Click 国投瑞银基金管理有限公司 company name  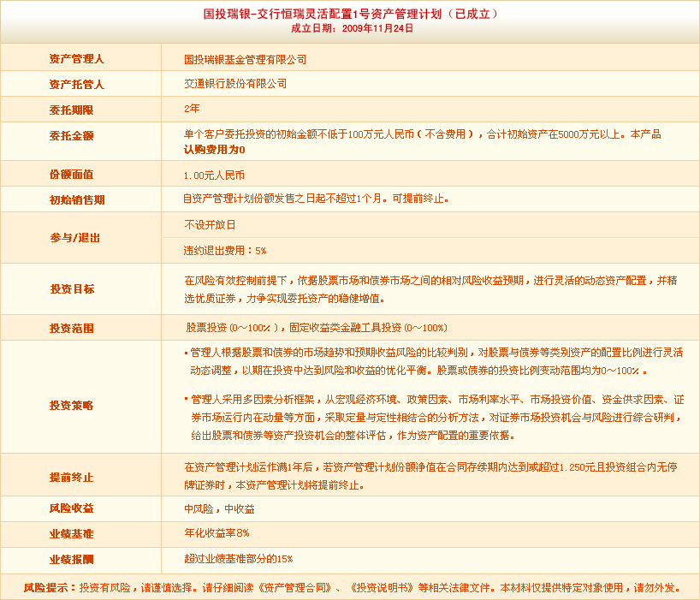click(245, 60)
